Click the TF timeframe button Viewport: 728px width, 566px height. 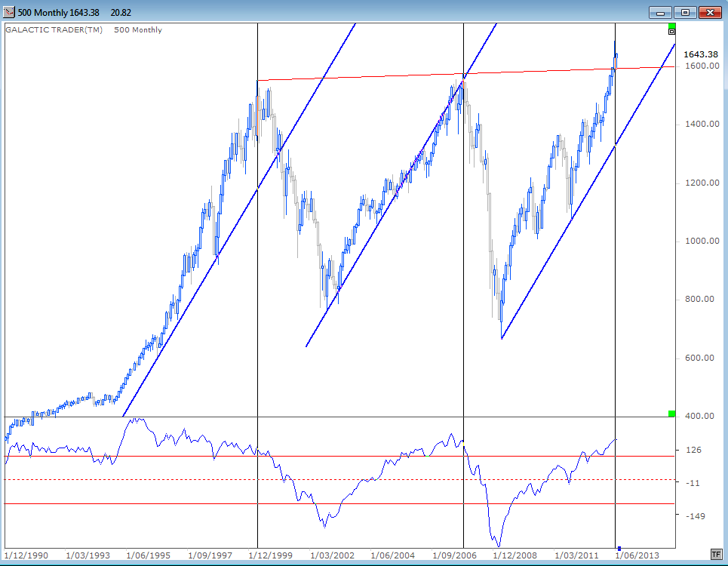(x=716, y=554)
